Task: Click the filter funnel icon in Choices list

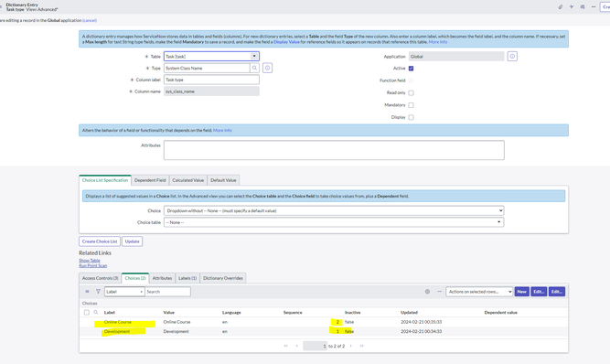Action: [98, 291]
